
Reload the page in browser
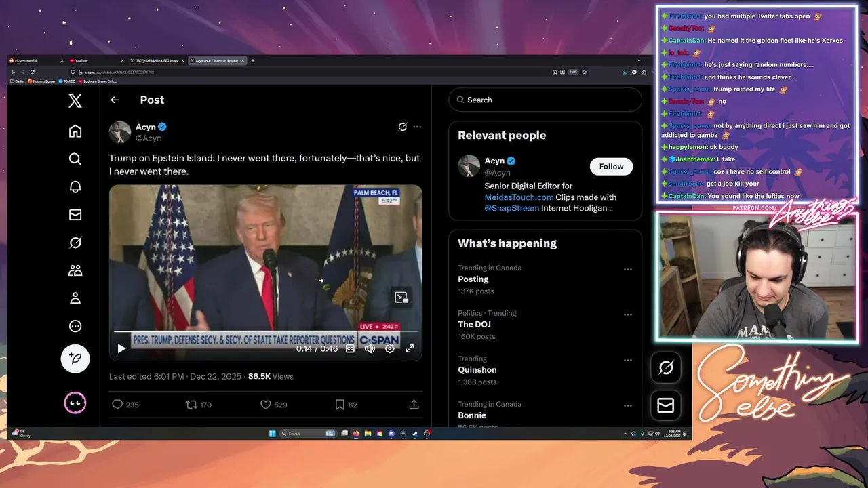[33, 72]
